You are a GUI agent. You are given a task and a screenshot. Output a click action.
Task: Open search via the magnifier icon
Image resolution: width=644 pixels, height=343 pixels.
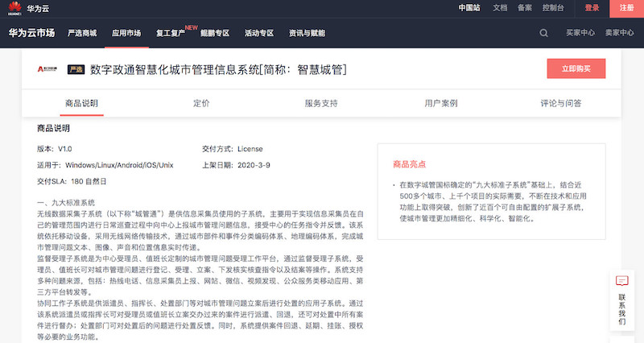point(544,33)
